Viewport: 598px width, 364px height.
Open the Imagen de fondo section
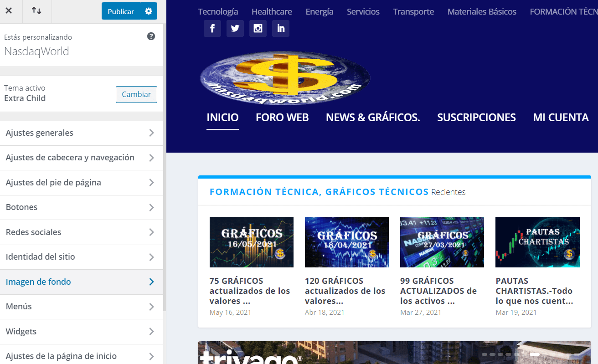(82, 282)
